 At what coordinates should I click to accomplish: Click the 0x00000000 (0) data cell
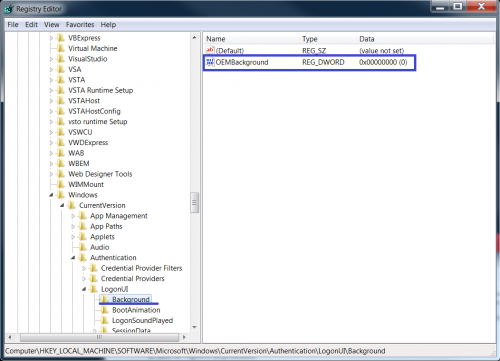pos(383,62)
